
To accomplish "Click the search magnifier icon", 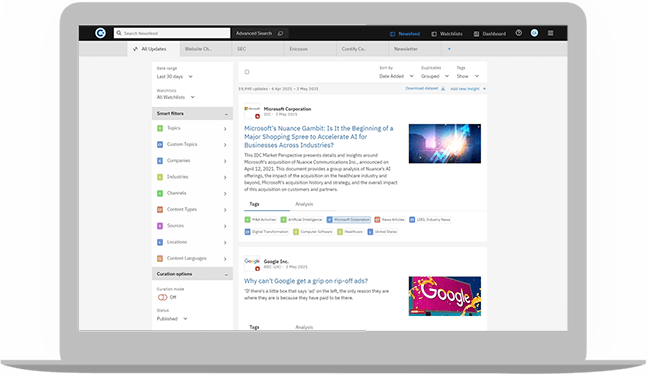I will (119, 33).
